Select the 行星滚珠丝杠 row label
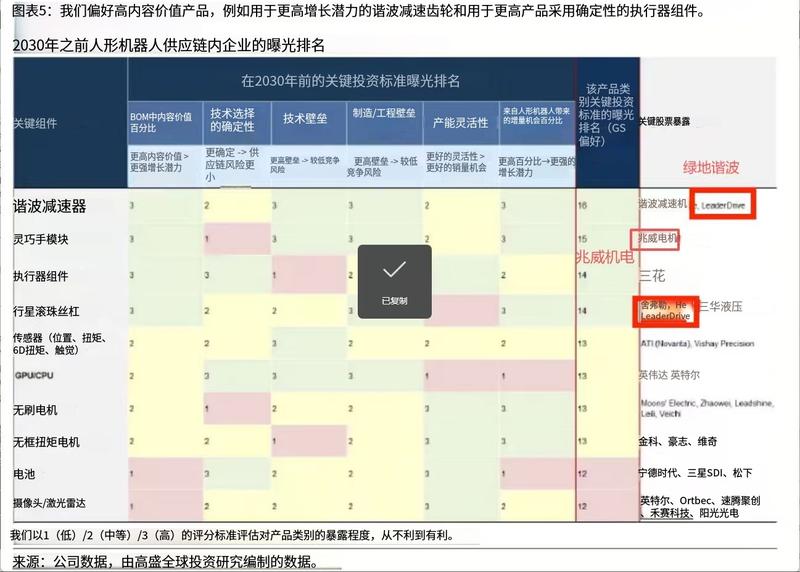 pyautogui.click(x=46, y=311)
